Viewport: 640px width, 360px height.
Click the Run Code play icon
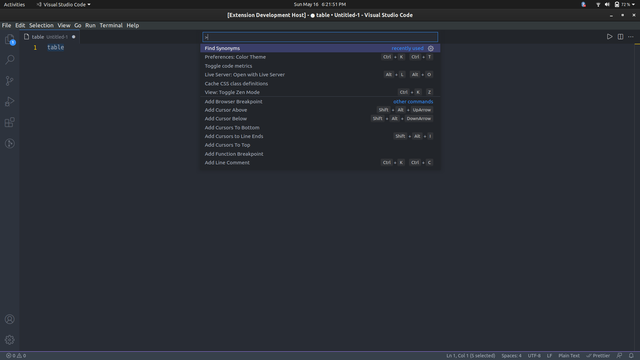coord(609,37)
